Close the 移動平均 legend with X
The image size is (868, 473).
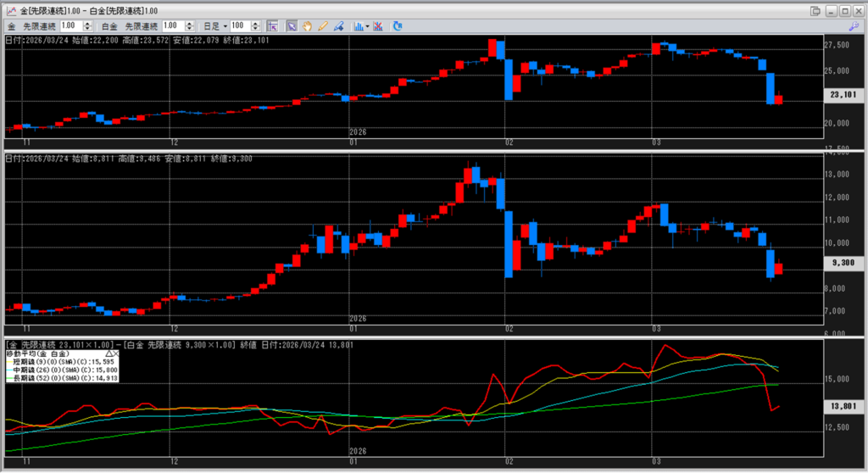(x=117, y=353)
